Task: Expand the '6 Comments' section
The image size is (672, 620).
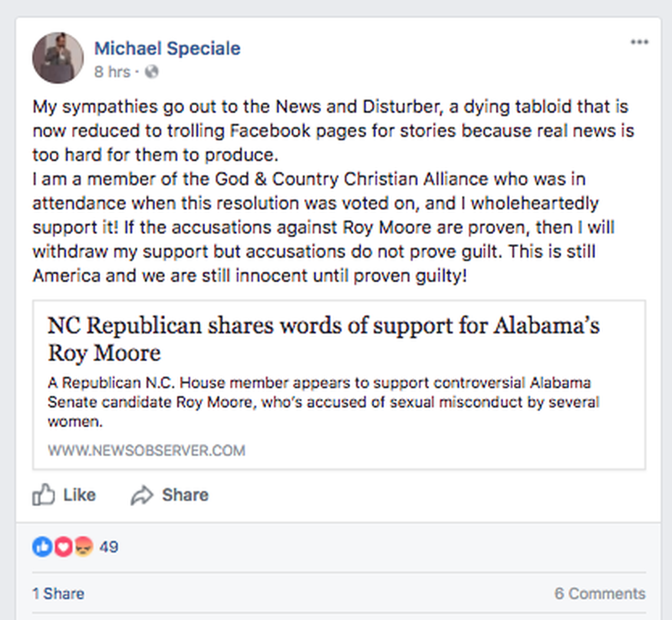Action: [x=599, y=593]
